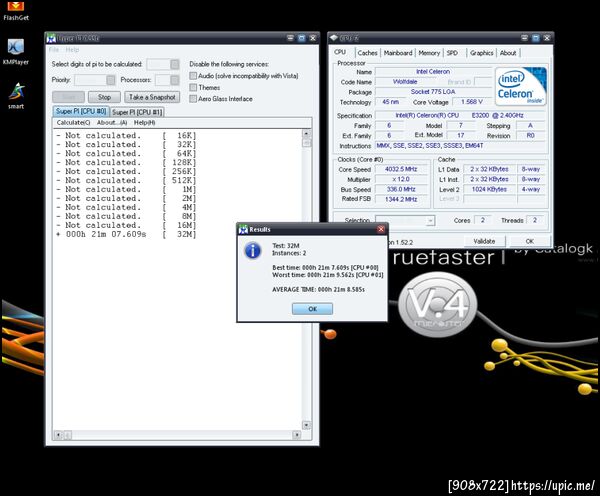
Task: Click vertical scrollbar down arrow in results list
Action: [306, 425]
